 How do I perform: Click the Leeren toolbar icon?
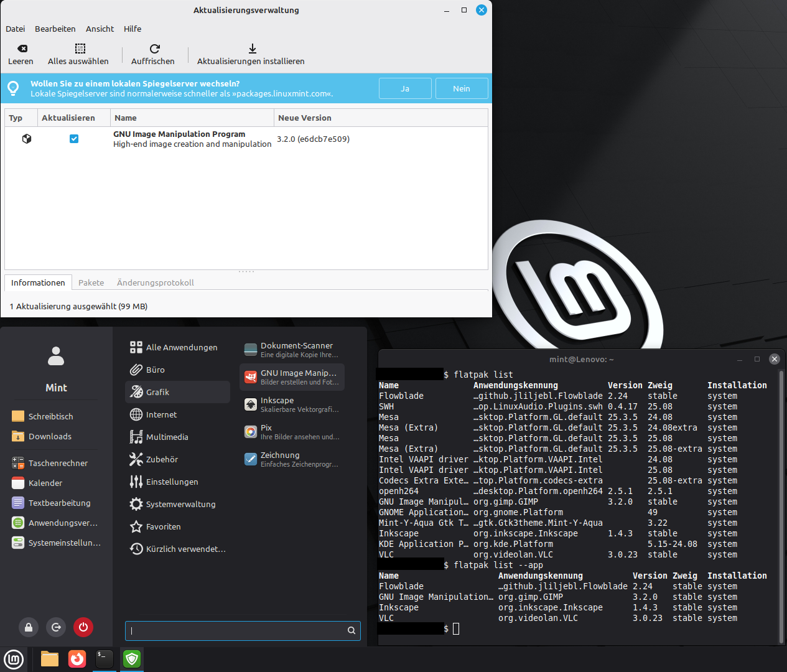tap(22, 49)
